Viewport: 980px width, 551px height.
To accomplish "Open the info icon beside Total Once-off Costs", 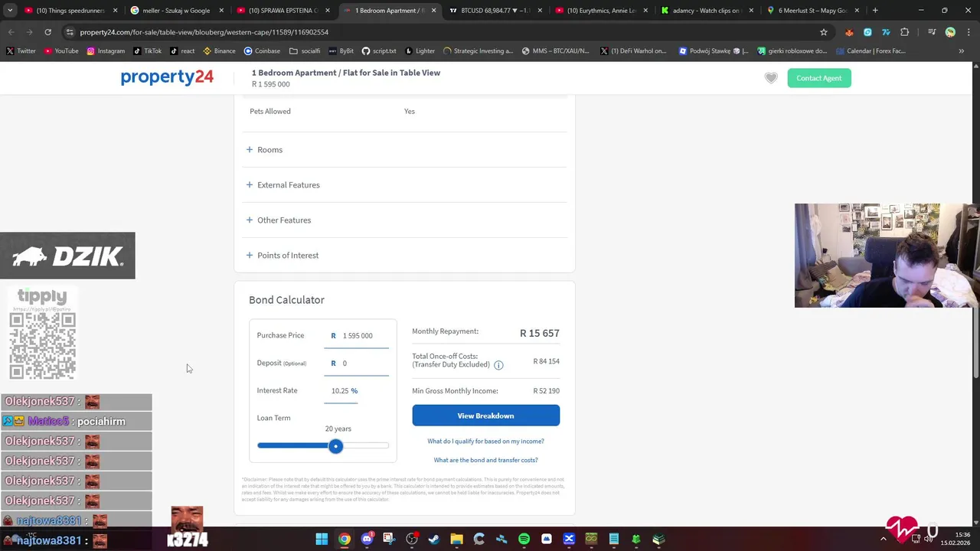I will point(498,365).
